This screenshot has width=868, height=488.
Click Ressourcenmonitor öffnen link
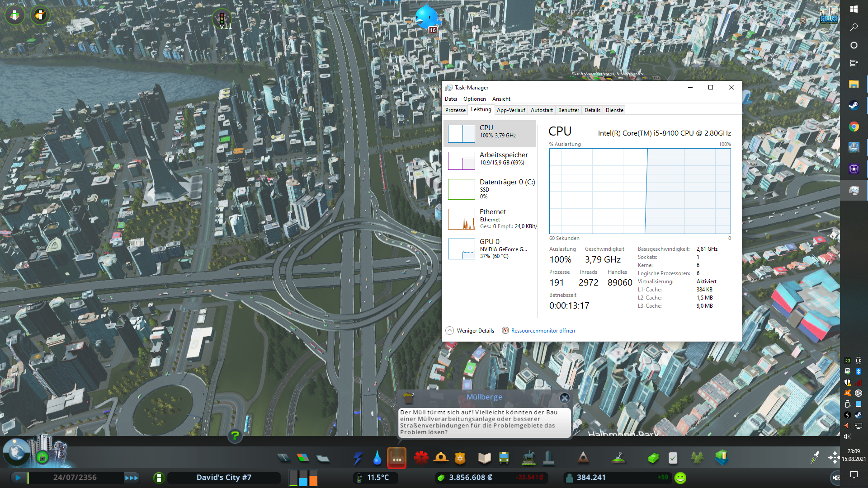coord(542,331)
